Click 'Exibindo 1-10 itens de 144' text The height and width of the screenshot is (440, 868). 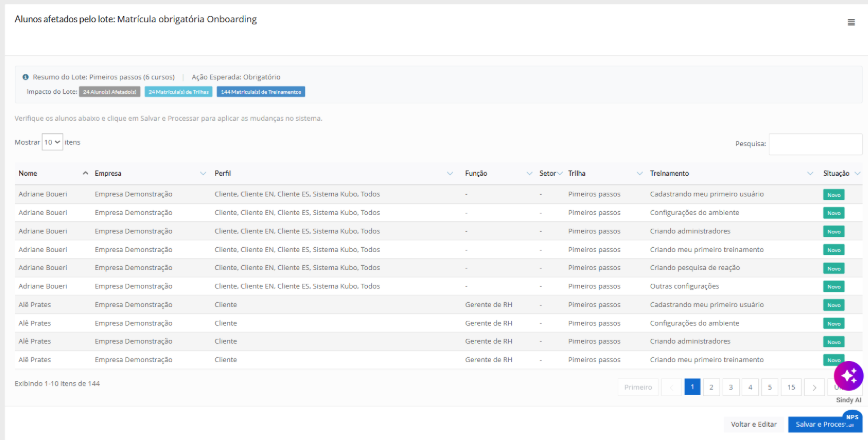(x=57, y=383)
